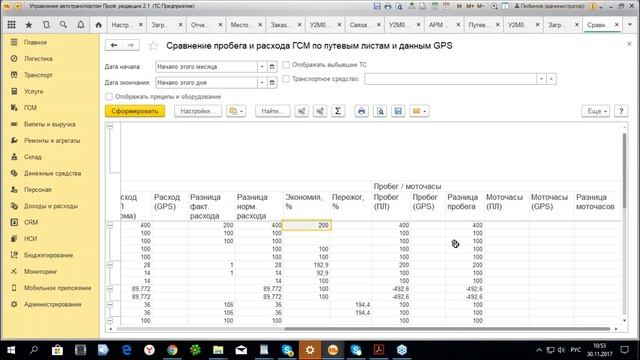Viewport: 640px width, 360px height.
Task: Add report to favorites star
Action: click(153, 46)
